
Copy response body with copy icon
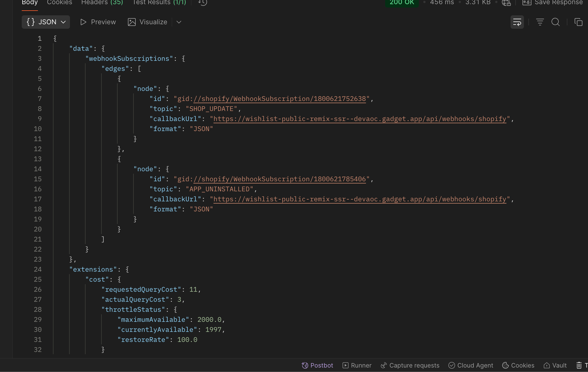coord(578,22)
